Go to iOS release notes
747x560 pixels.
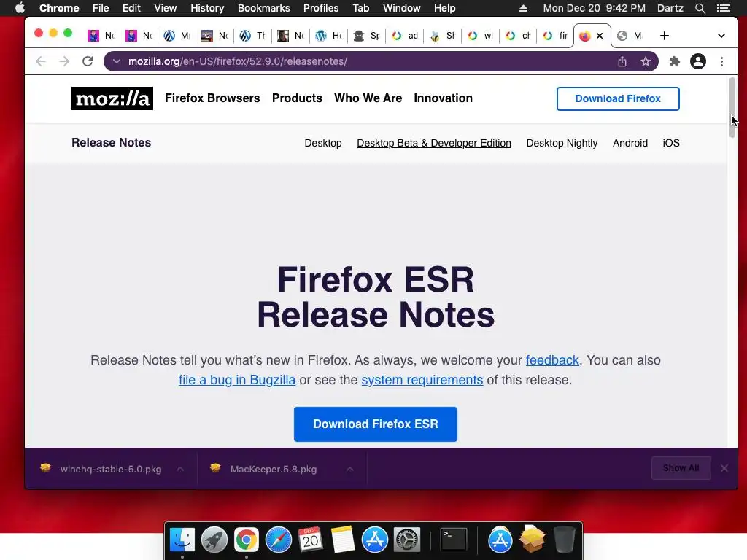tap(671, 144)
